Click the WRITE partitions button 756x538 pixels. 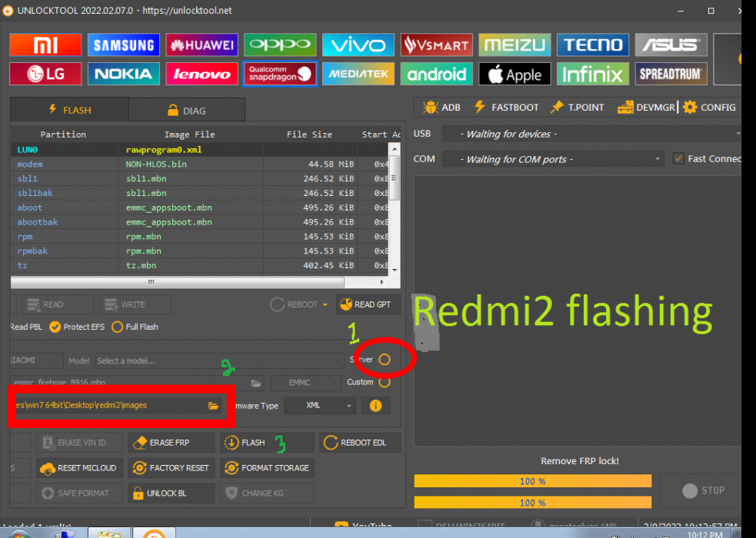pos(135,304)
